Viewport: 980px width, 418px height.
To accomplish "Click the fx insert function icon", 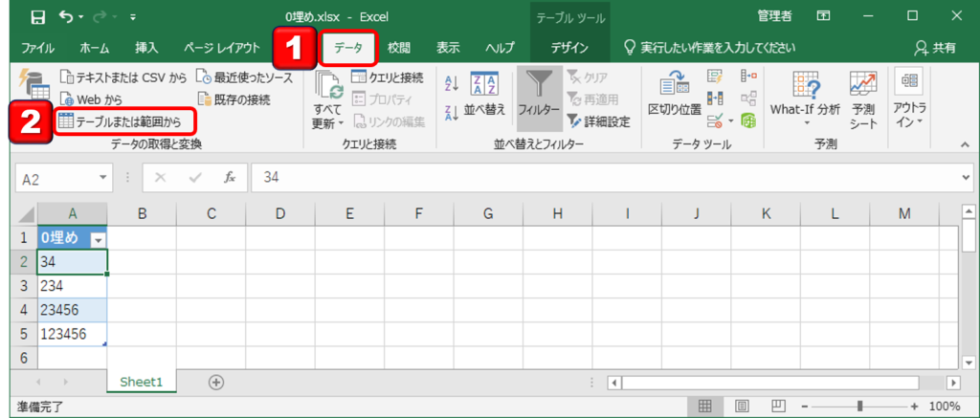I will [x=230, y=178].
